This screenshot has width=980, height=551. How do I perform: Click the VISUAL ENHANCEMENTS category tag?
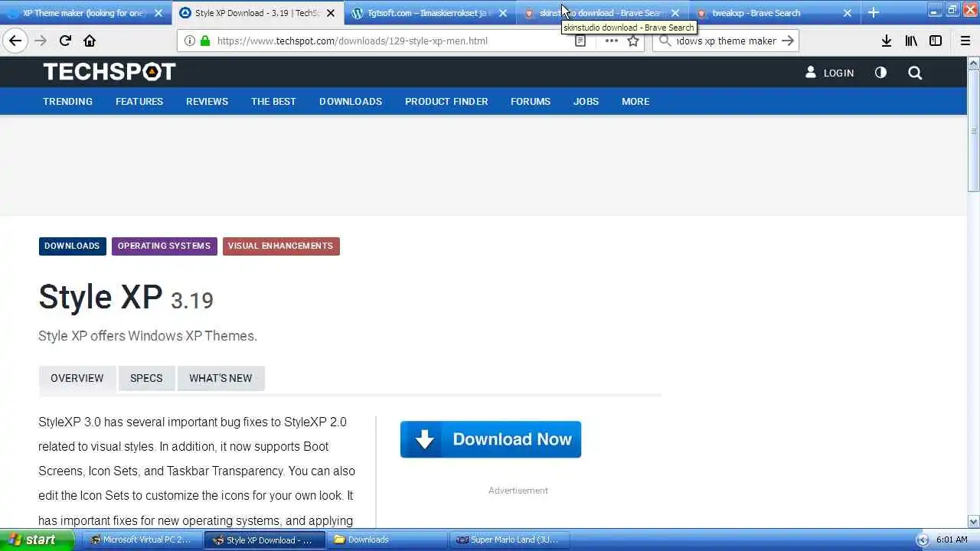[x=280, y=246]
